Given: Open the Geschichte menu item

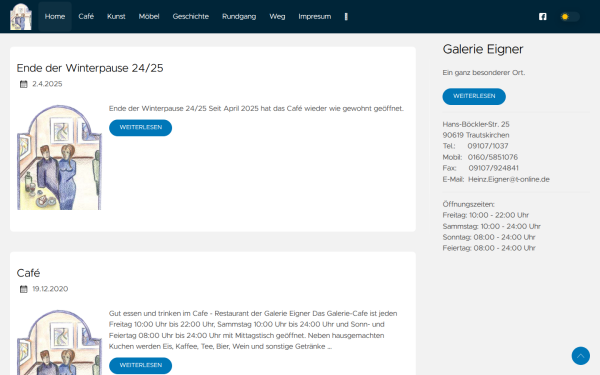Looking at the screenshot, I should coord(191,16).
